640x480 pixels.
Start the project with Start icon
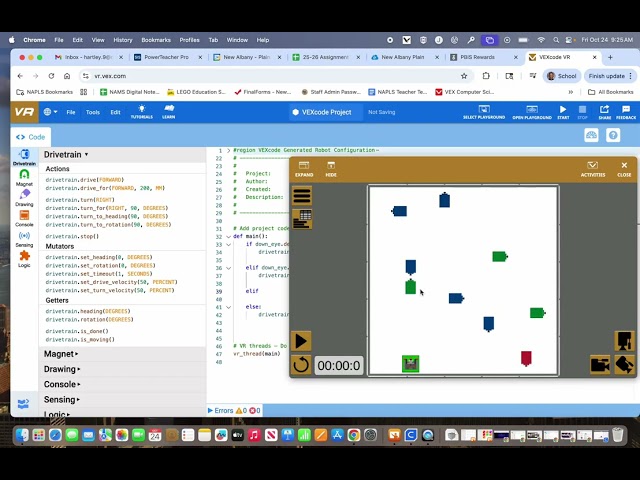pos(563,112)
